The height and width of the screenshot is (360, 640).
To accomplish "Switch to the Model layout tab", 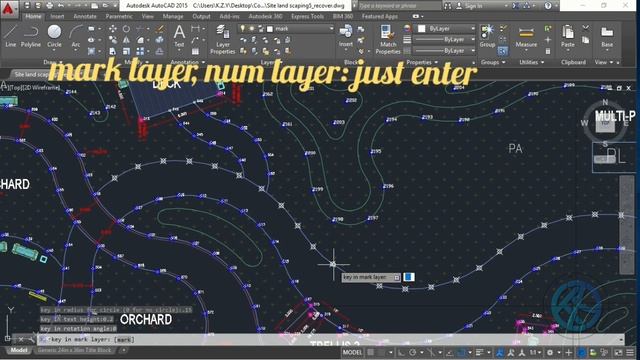I will (18, 350).
